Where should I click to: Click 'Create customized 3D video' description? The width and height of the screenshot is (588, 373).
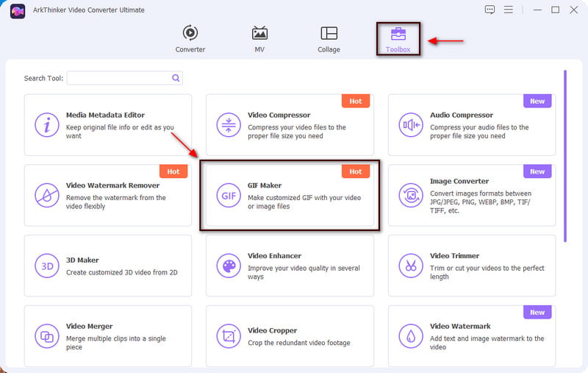coord(122,272)
